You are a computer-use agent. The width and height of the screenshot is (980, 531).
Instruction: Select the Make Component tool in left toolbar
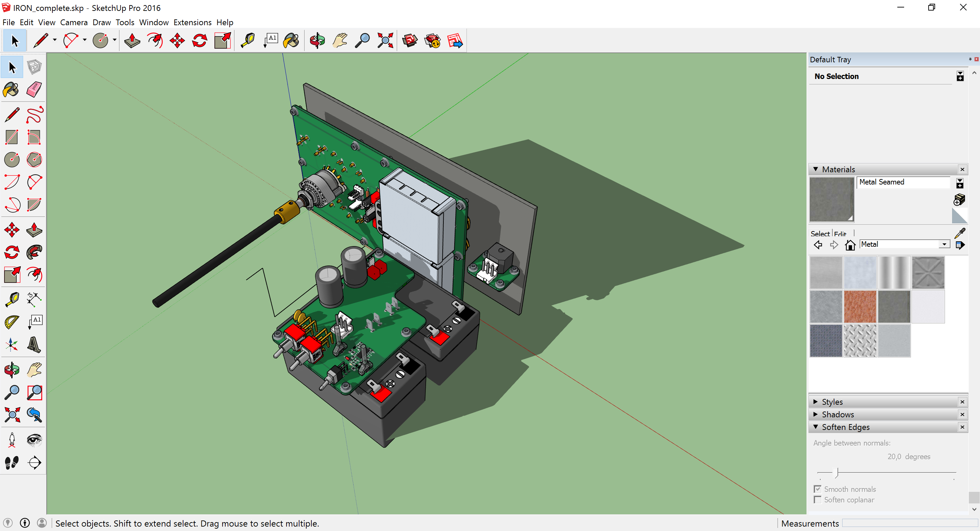[34, 67]
